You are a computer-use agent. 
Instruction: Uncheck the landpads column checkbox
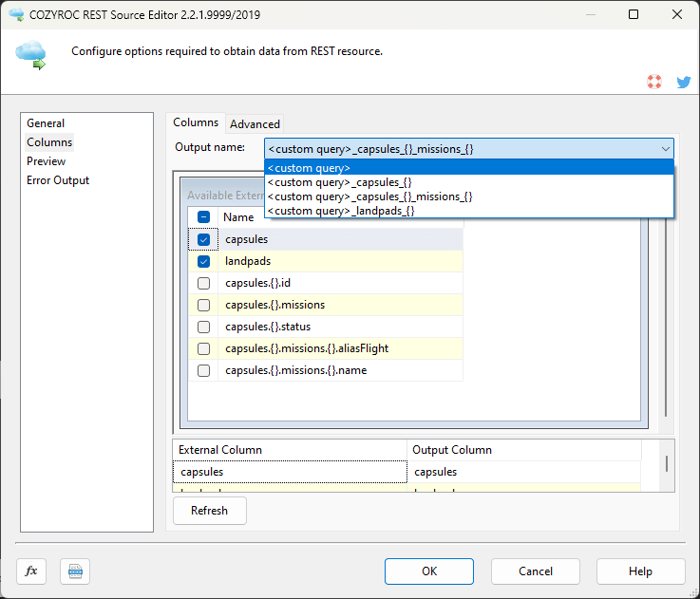pos(203,261)
